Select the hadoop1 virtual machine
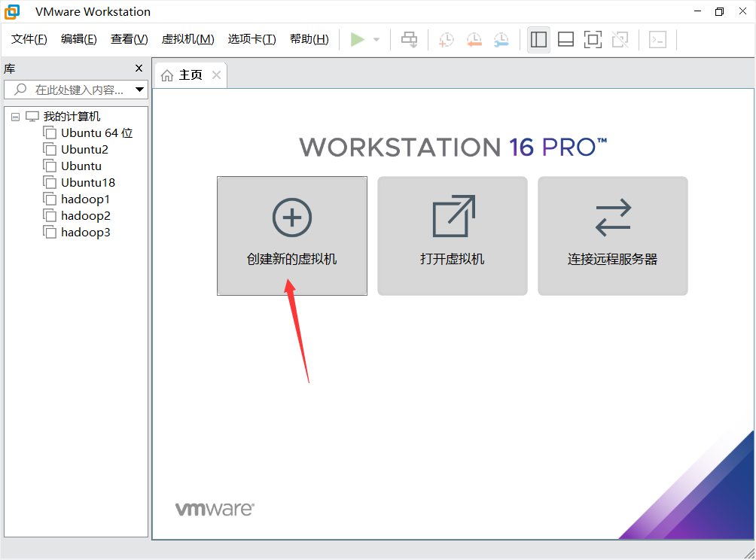The image size is (756, 560). (85, 199)
